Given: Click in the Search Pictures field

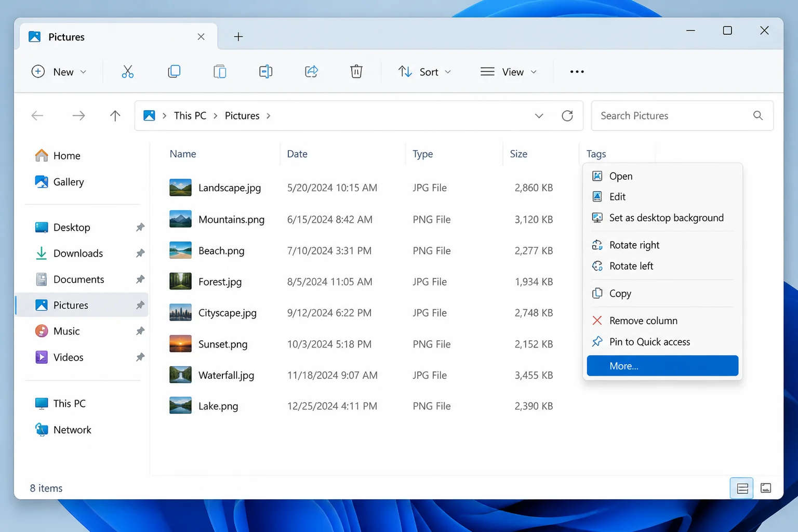Looking at the screenshot, I should click(682, 115).
